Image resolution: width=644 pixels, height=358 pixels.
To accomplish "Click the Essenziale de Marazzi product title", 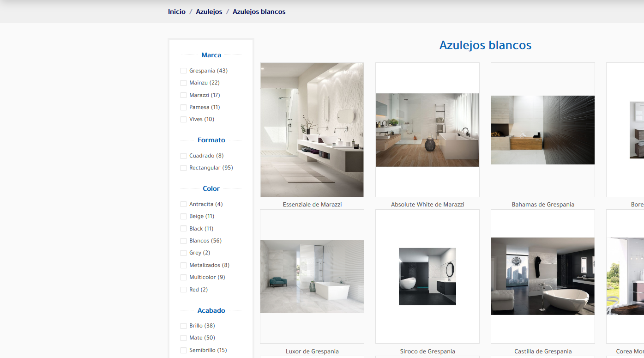I will (312, 205).
